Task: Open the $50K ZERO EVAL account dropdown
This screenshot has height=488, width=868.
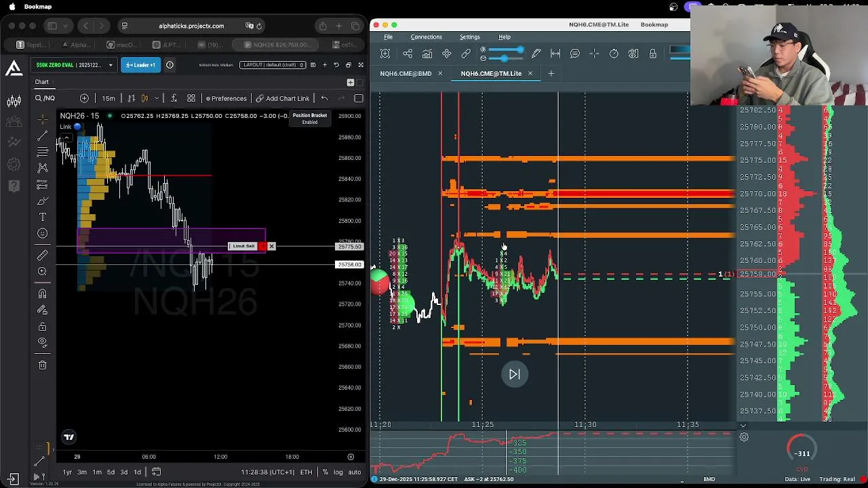Action: click(x=75, y=65)
